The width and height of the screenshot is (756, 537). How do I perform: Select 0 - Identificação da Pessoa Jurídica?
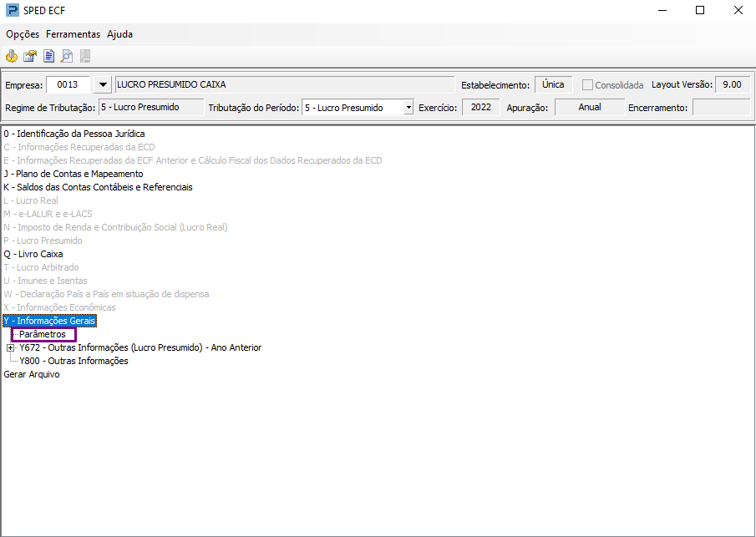coord(74,134)
